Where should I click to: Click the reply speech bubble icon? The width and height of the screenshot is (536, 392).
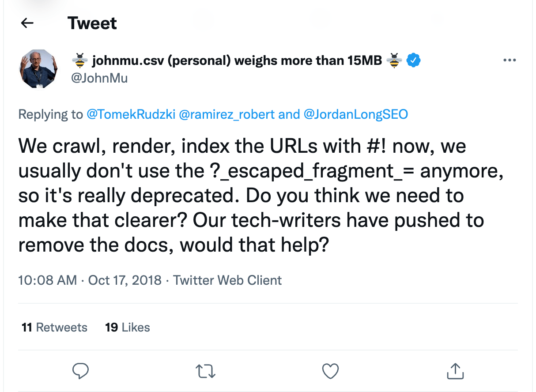click(80, 371)
